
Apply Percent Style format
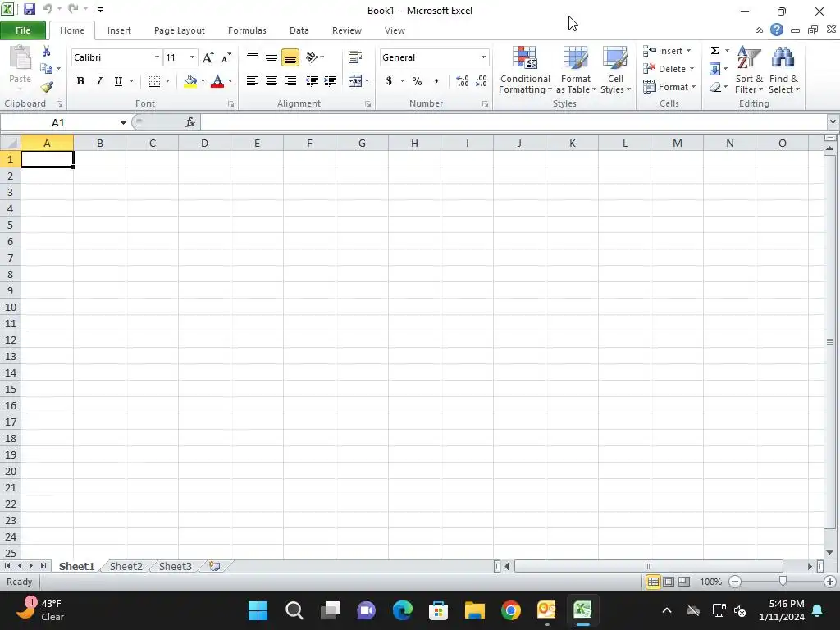tap(417, 81)
